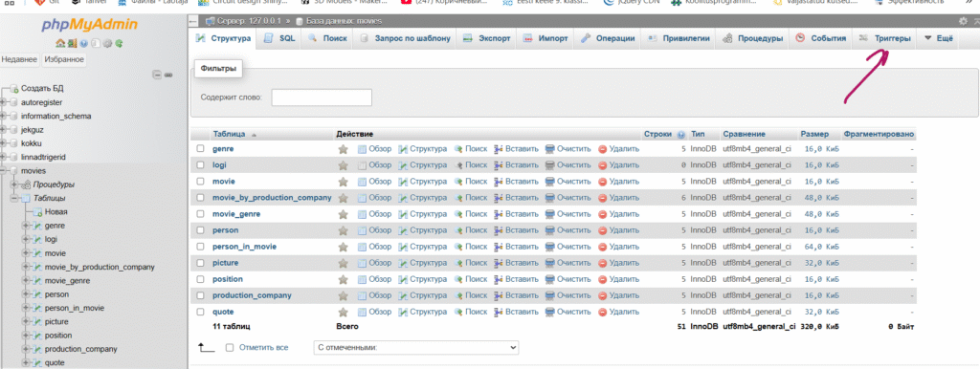
Task: Delete the genre table via Удалить
Action: 619,148
